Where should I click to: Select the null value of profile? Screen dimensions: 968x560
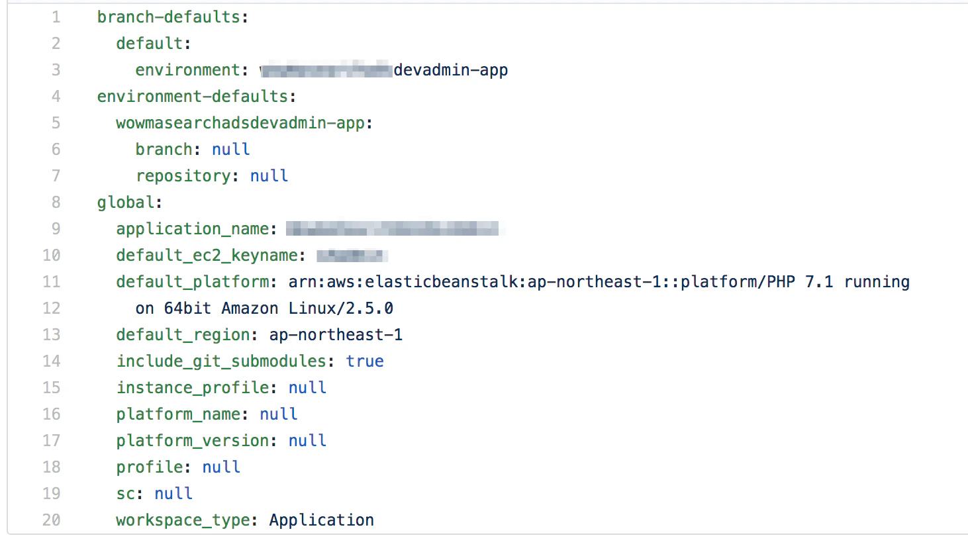click(x=222, y=467)
